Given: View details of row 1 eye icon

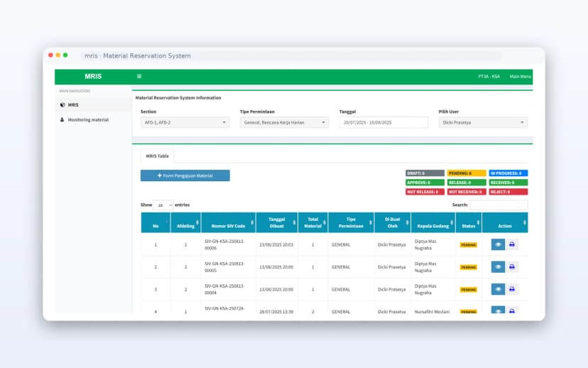Looking at the screenshot, I should [x=498, y=244].
